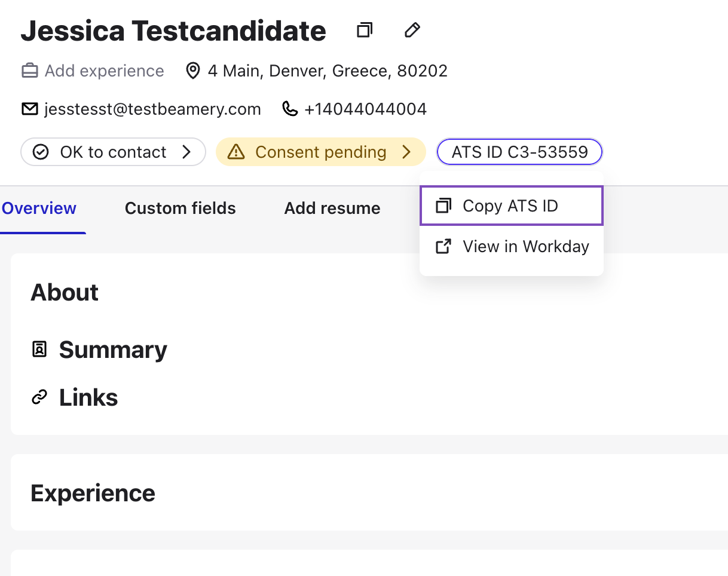Click the jesstesst@testbeamery.com email address
The image size is (728, 576).
tap(152, 109)
